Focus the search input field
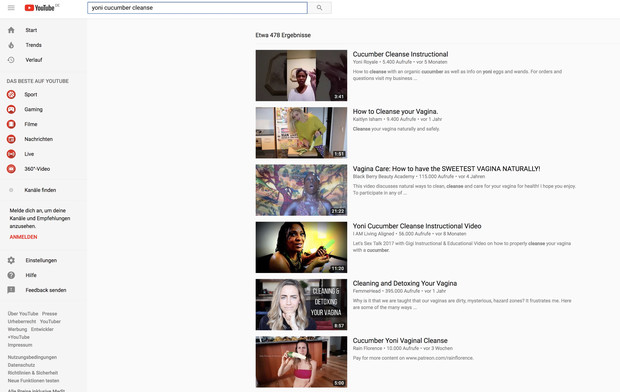 197,8
